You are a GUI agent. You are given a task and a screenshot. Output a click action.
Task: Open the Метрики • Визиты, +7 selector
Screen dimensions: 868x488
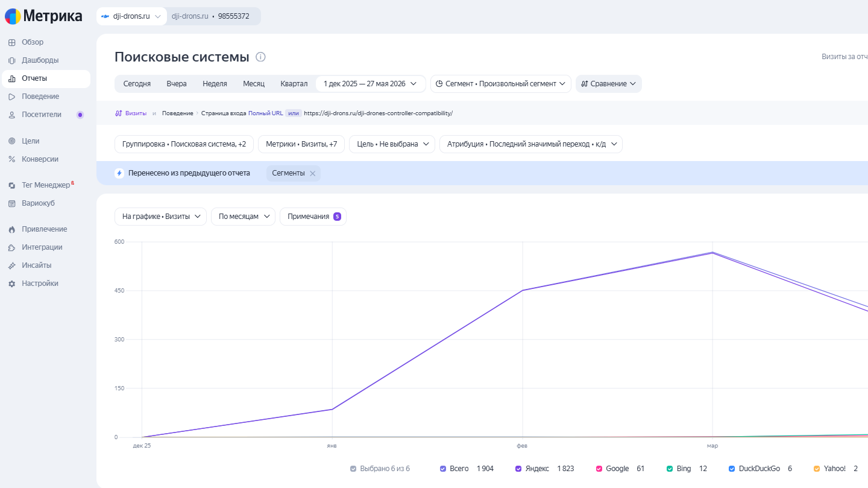(x=301, y=144)
